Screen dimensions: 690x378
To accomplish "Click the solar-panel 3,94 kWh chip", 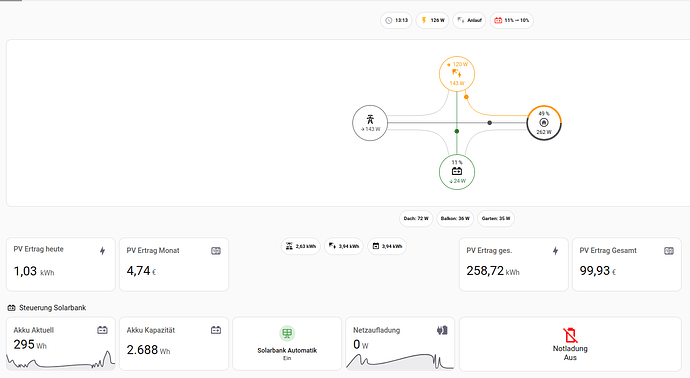I will (x=344, y=246).
